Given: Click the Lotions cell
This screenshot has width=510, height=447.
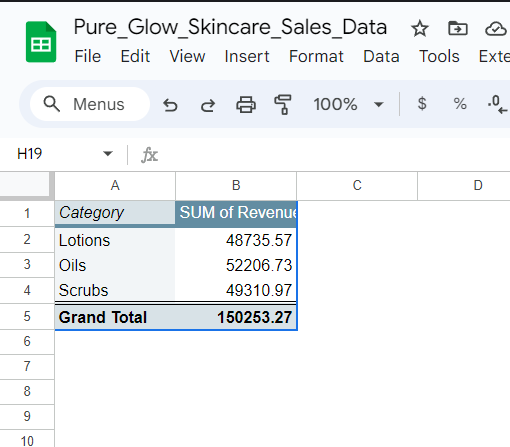Looking at the screenshot, I should [115, 240].
